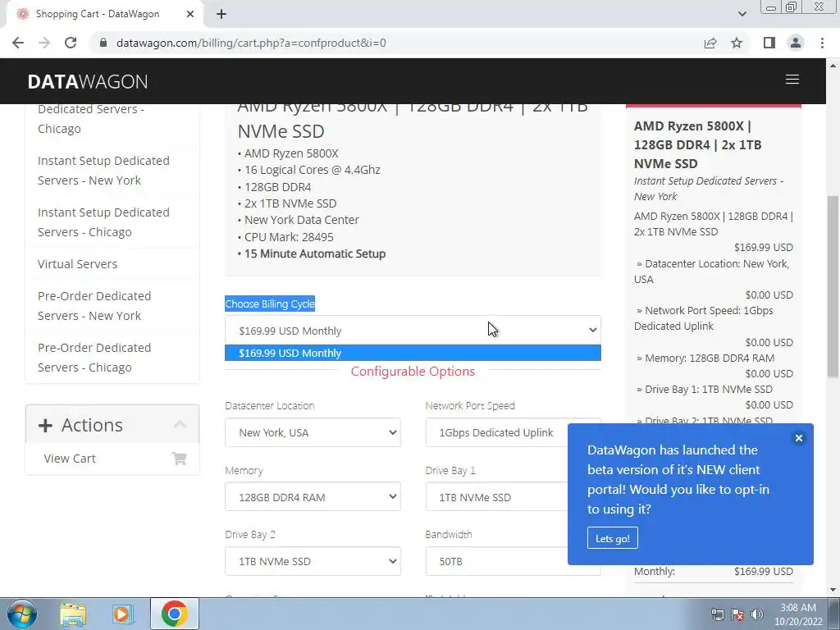Click the 'Configurable Options' heading
Viewport: 840px width, 630px height.
coord(413,372)
